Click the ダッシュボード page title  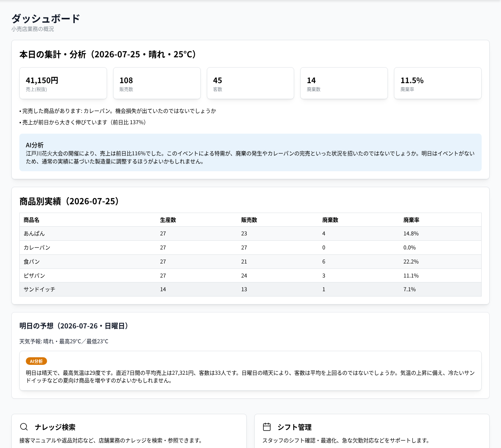click(x=46, y=19)
